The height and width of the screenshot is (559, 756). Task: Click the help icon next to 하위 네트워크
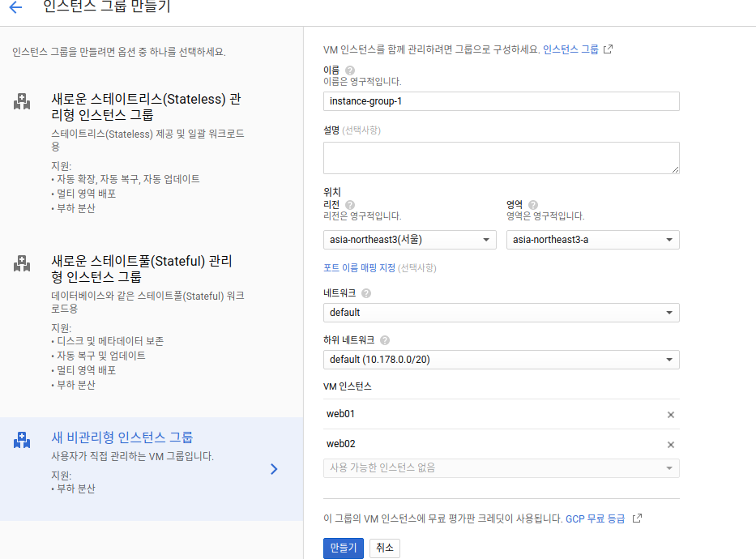coord(385,340)
